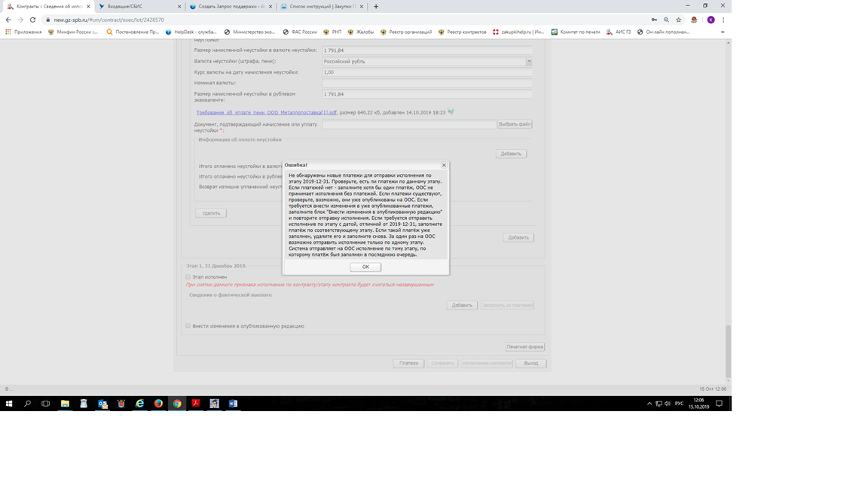This screenshot has height=488, width=868.
Task: Click the Сохранить button
Action: (442, 364)
